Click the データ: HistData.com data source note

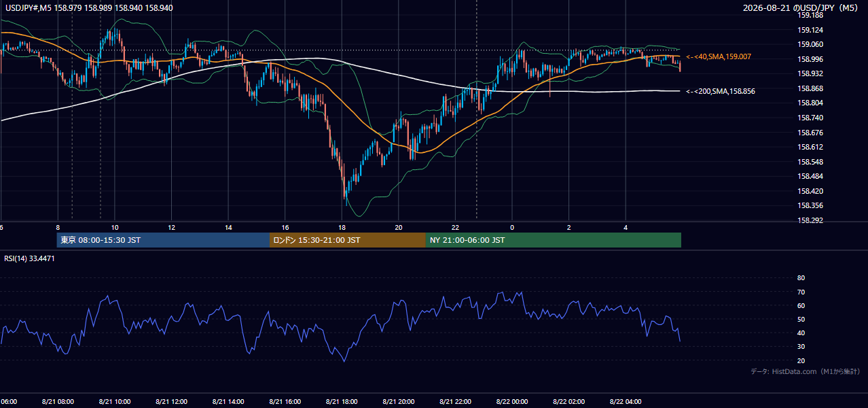[806, 371]
